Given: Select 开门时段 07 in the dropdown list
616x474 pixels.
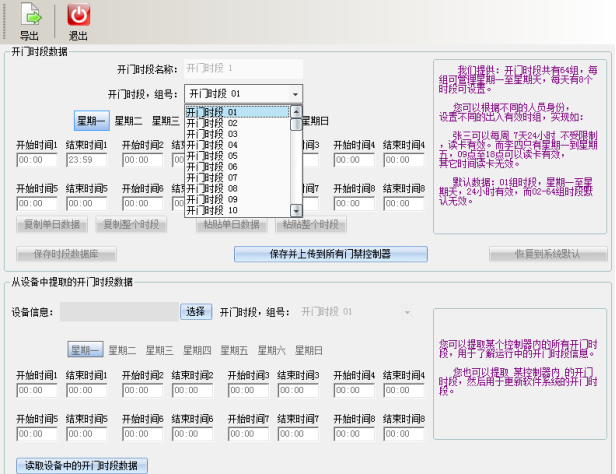Looking at the screenshot, I should pyautogui.click(x=237, y=178).
